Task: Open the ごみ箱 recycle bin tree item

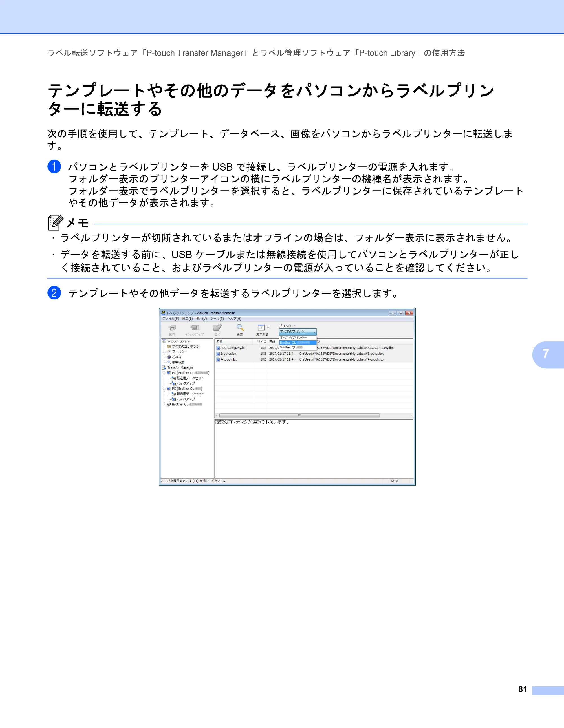Action: tap(174, 357)
